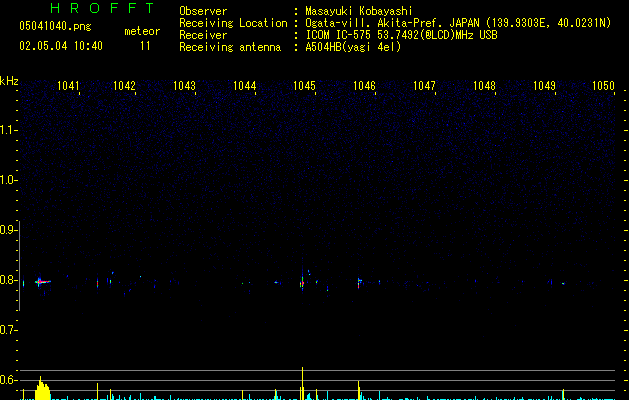Click the timestamp 02.05.04 10:40

61,46
